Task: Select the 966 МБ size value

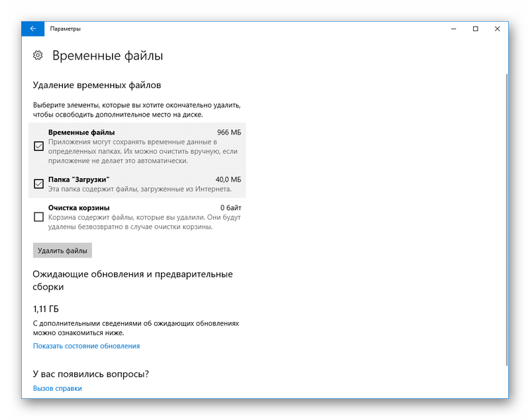Action: [x=229, y=132]
